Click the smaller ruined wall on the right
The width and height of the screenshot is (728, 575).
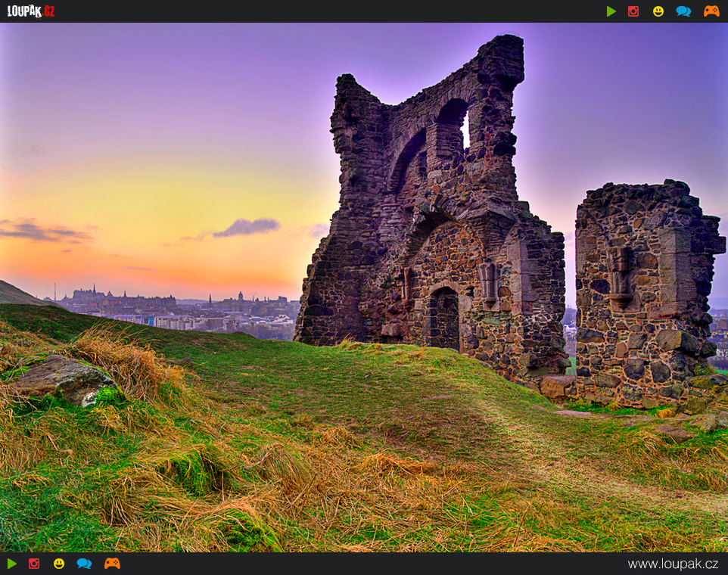[x=643, y=295]
